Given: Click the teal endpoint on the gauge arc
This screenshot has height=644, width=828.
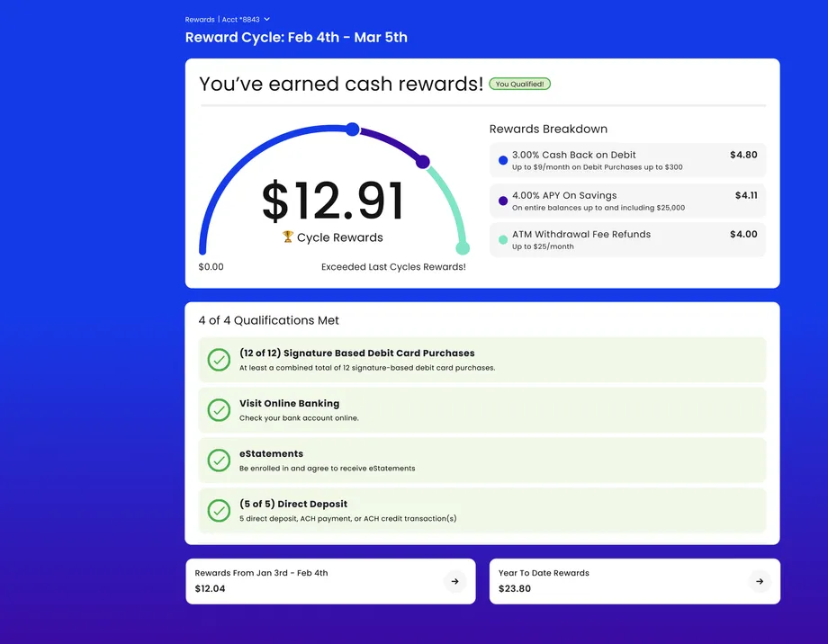Looking at the screenshot, I should 463,248.
